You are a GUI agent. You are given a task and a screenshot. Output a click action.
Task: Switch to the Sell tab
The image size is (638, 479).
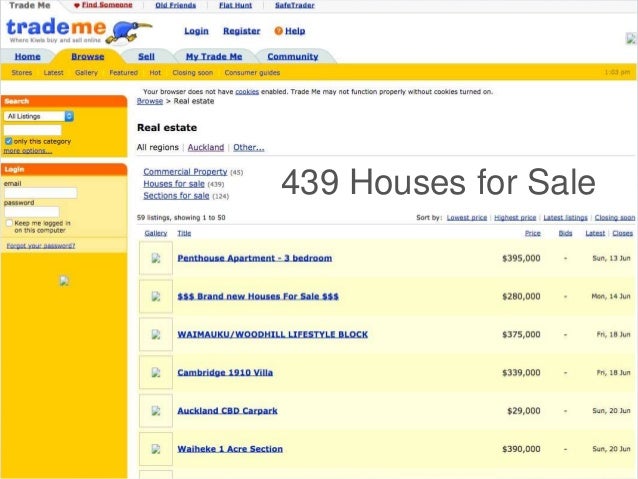146,57
